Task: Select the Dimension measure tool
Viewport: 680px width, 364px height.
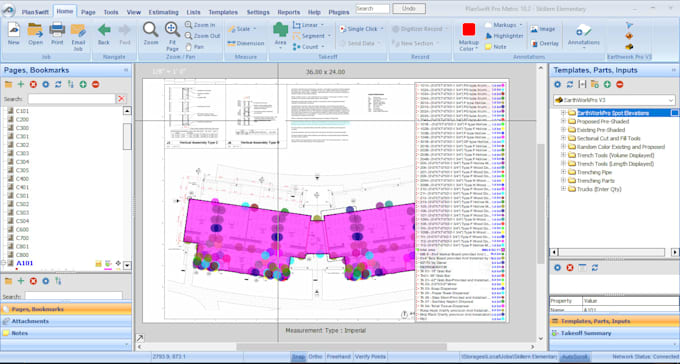Action: [245, 43]
